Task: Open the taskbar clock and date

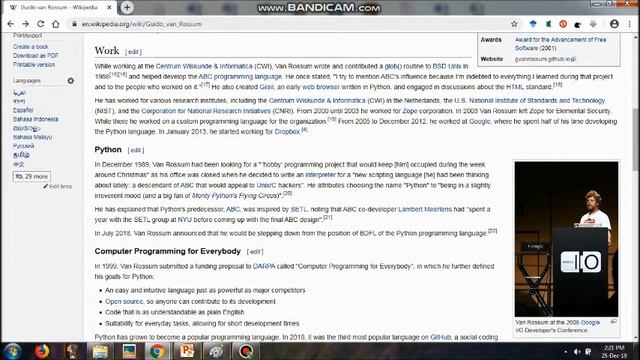Action: click(614, 351)
